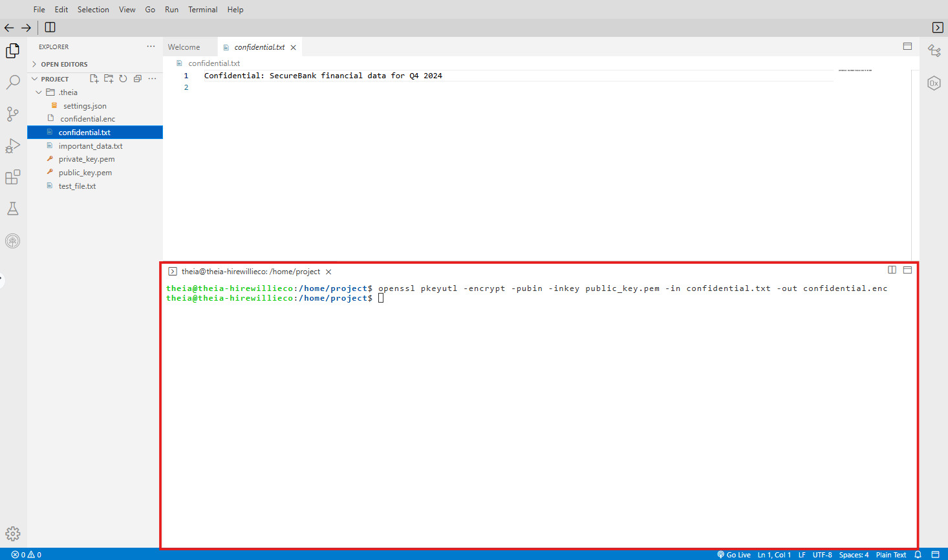Go forward with the right arrow
This screenshot has width=948, height=560.
pos(26,27)
